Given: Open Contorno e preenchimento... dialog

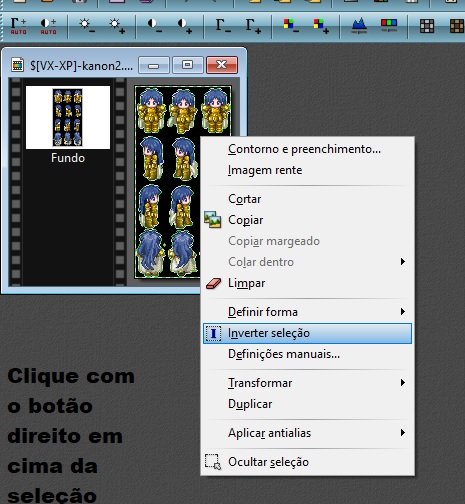Looking at the screenshot, I should [307, 149].
